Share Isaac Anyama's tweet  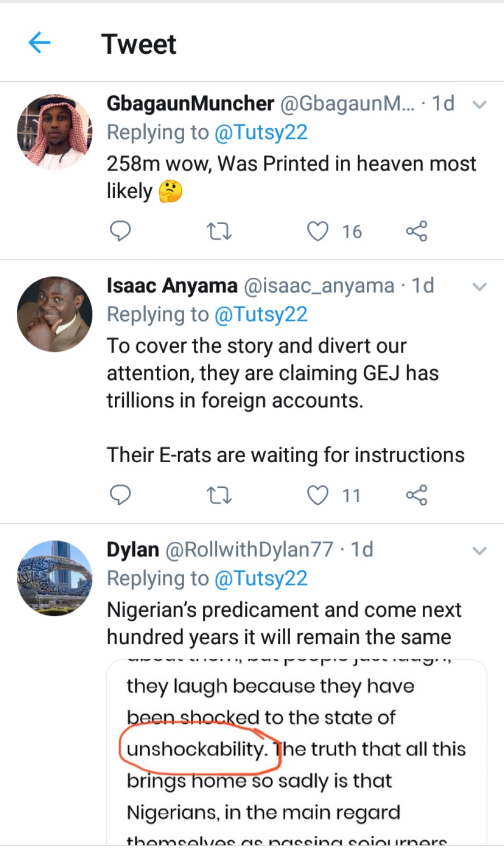(x=417, y=495)
